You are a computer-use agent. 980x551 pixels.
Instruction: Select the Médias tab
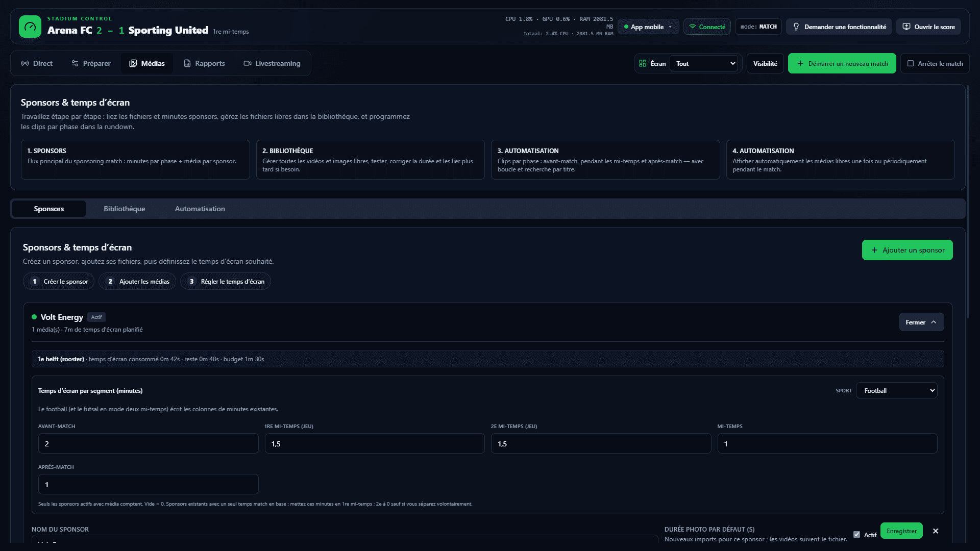click(x=147, y=63)
